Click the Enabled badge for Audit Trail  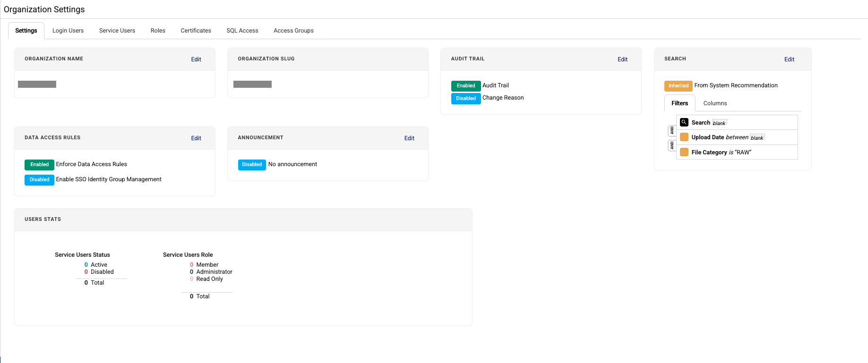(x=466, y=86)
